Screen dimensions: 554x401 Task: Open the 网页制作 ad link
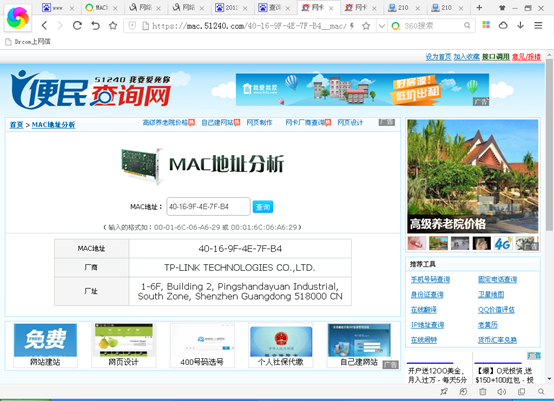pos(259,123)
